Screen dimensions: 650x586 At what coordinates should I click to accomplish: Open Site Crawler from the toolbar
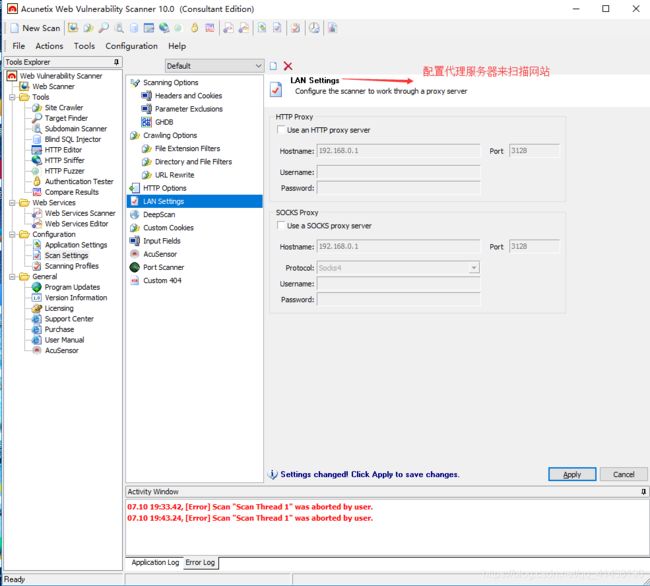[88, 28]
